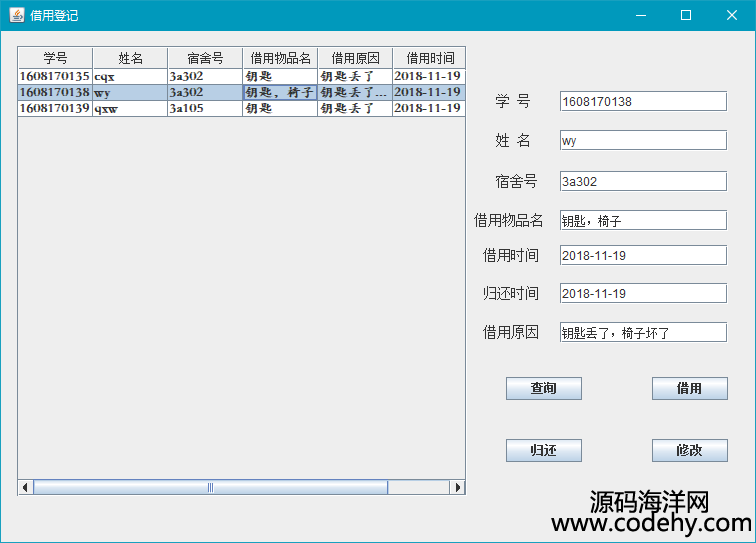Select cell 1608170135 in the table
756x543 pixels.
pos(55,76)
